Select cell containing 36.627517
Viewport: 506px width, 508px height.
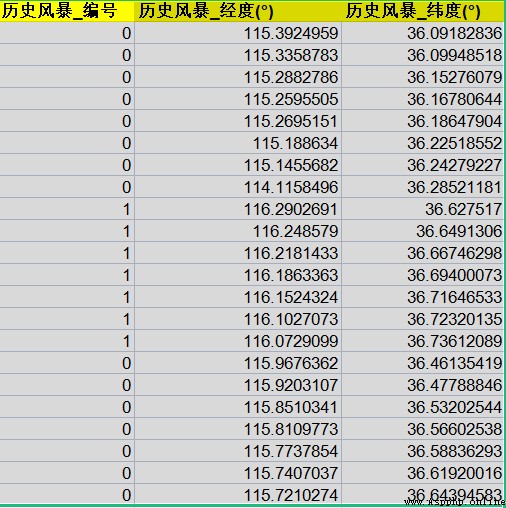[423, 209]
